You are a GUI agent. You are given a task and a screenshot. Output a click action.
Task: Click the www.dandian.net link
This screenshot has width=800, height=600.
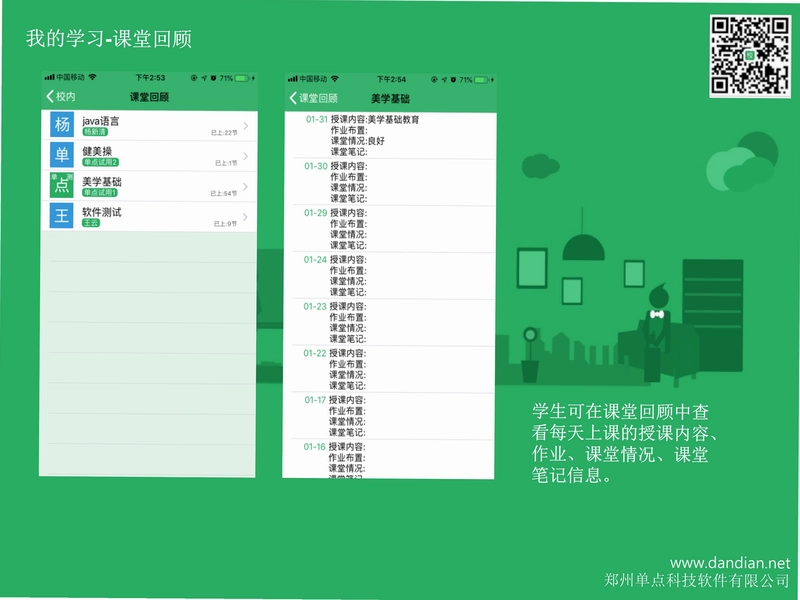730,563
